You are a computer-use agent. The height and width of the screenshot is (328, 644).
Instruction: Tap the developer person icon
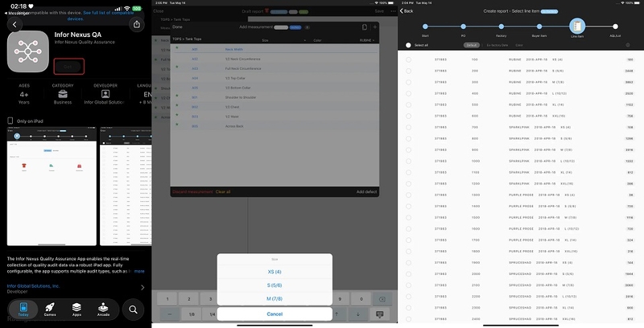105,94
